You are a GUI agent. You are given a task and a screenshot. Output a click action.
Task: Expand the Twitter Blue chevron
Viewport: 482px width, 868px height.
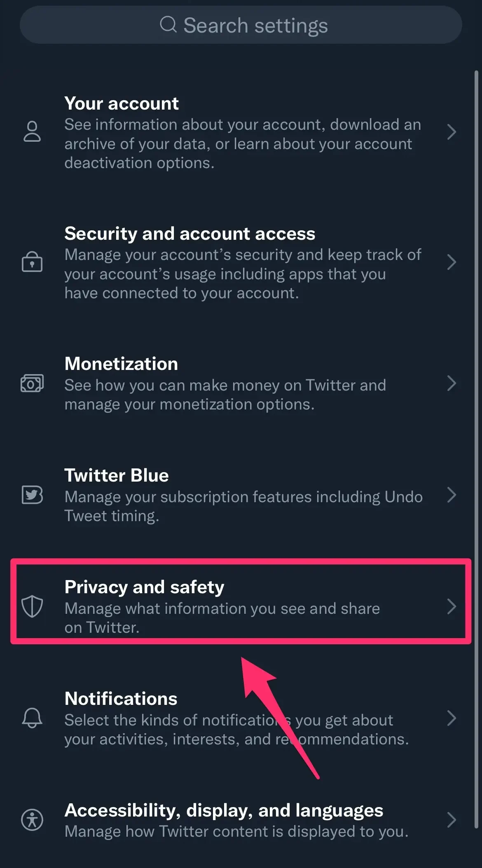pos(452,495)
